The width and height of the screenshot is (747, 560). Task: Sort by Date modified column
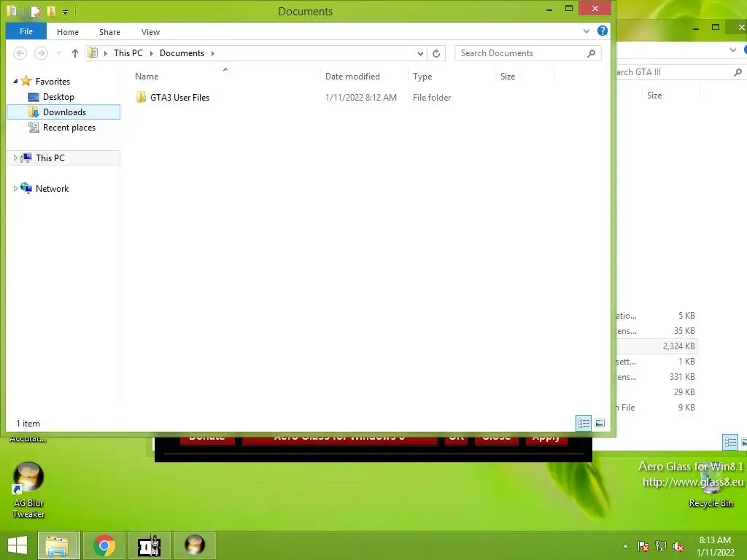[352, 76]
